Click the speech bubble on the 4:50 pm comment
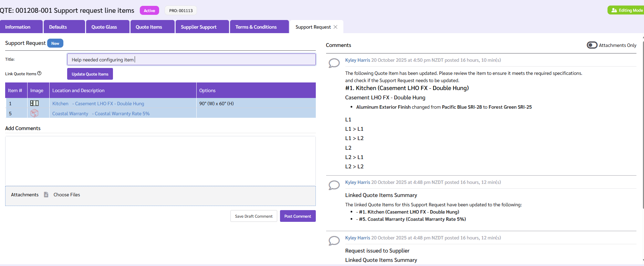The height and width of the screenshot is (266, 644). click(x=334, y=63)
